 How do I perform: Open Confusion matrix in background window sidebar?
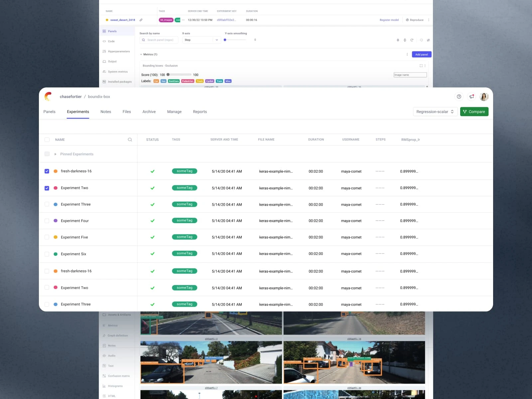[116, 376]
